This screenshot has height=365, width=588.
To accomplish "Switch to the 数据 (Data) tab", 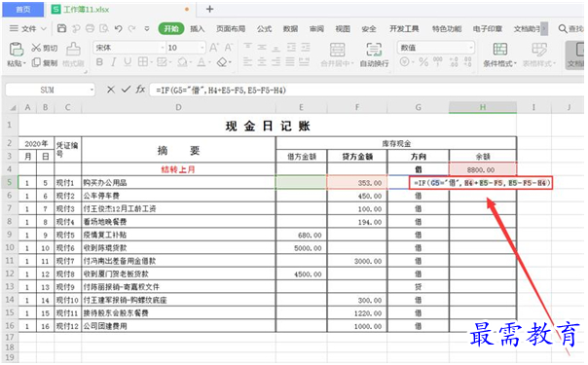I will tap(290, 28).
